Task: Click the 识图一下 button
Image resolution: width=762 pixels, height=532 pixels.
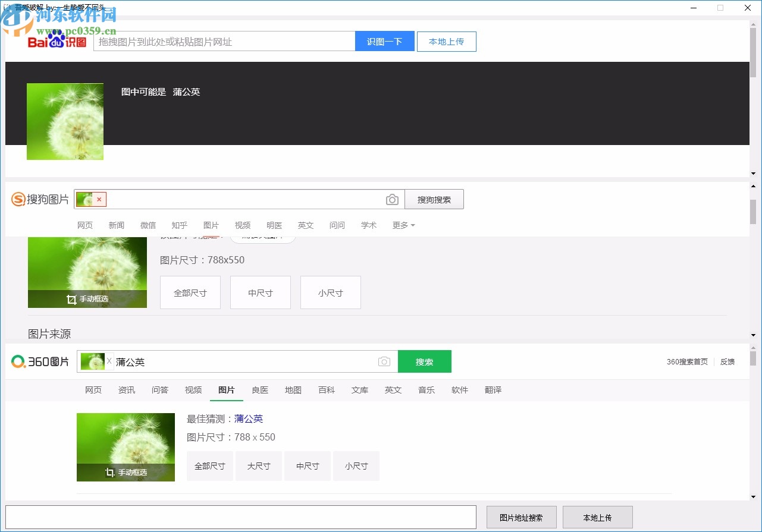Action: click(384, 41)
